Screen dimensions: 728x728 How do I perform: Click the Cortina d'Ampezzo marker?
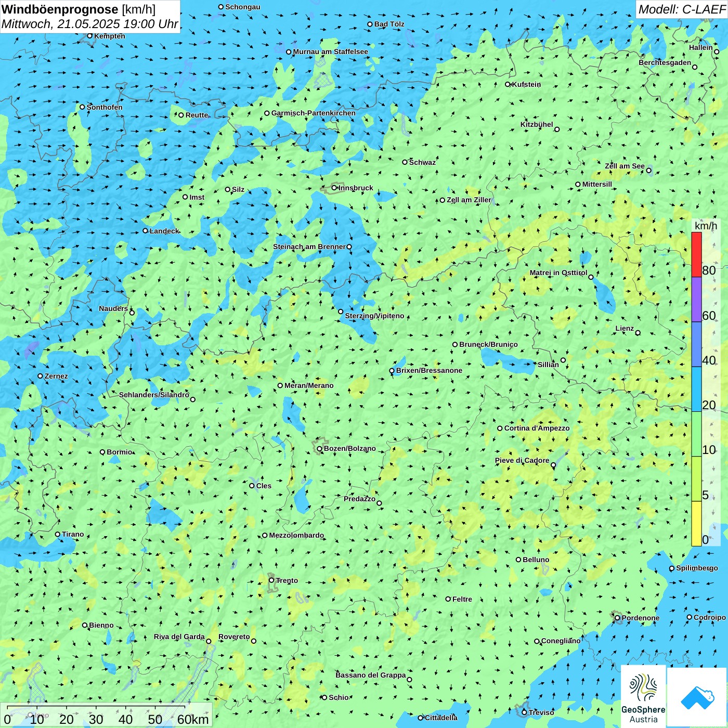point(500,428)
